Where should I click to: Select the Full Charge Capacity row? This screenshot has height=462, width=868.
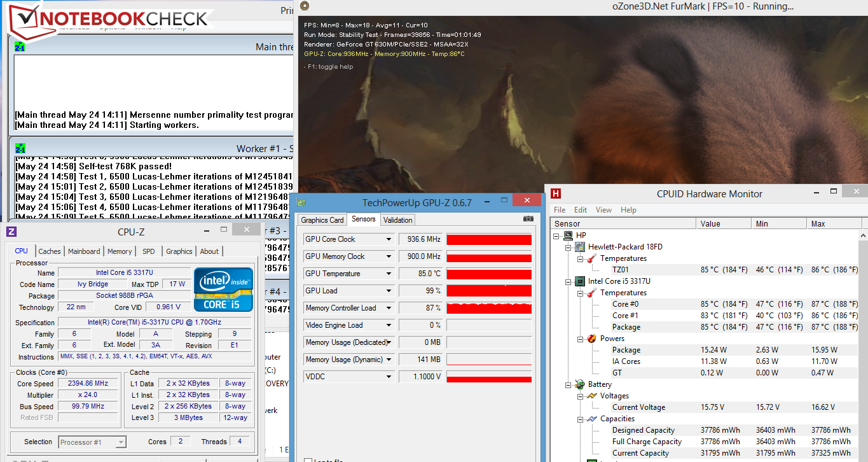point(735,442)
